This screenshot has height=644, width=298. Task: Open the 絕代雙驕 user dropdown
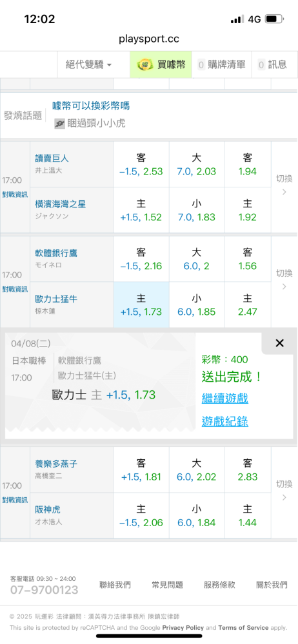click(x=89, y=64)
